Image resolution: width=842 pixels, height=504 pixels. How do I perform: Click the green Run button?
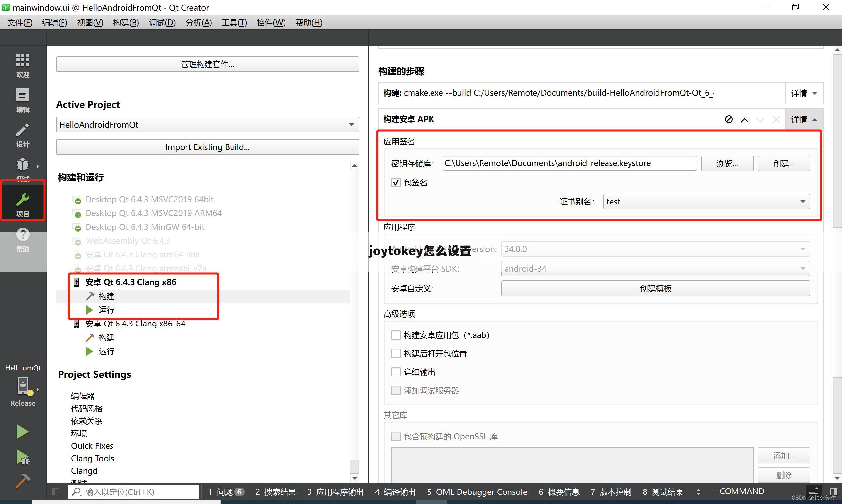coord(23,432)
